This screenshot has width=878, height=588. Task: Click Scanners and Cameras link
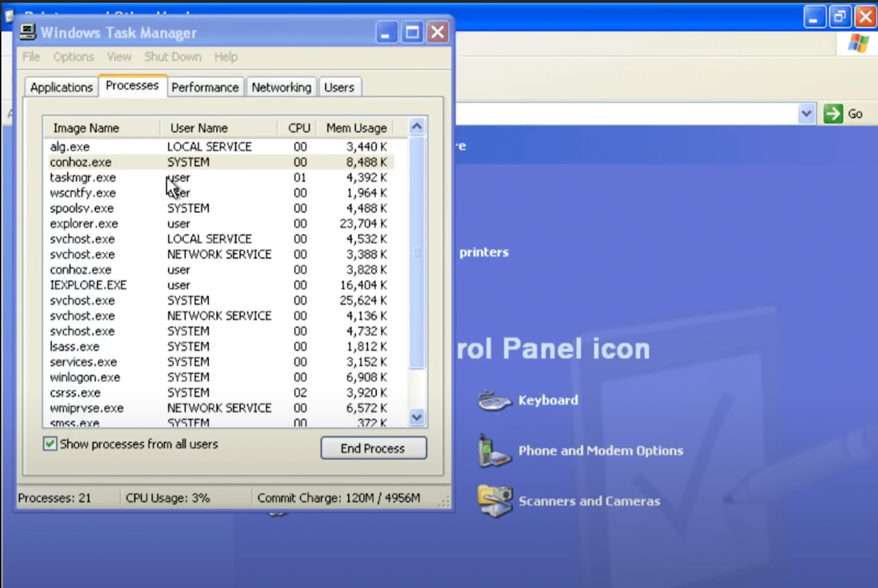(589, 501)
